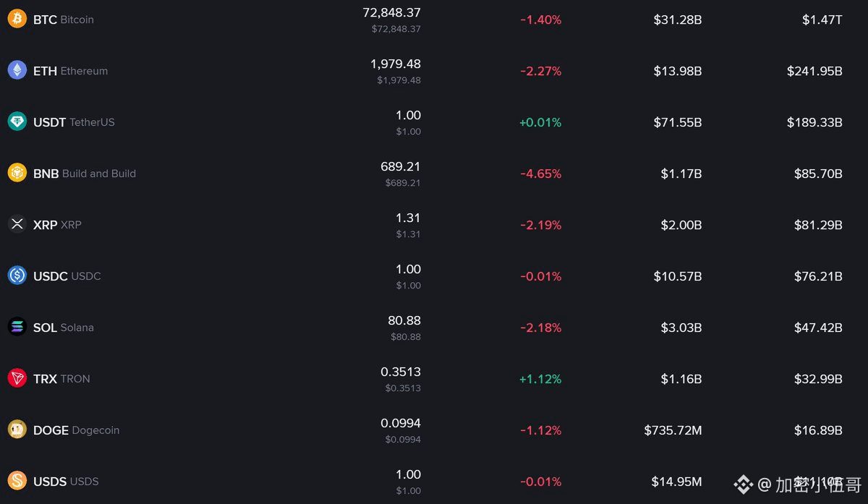
Task: Click the USDS orange icon
Action: 17,481
